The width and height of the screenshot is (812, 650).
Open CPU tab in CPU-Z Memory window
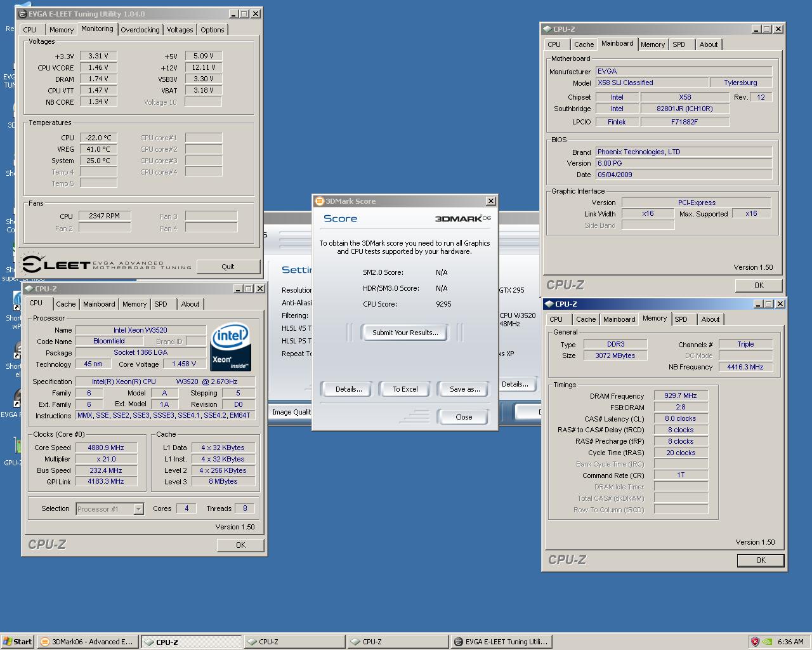(x=556, y=319)
